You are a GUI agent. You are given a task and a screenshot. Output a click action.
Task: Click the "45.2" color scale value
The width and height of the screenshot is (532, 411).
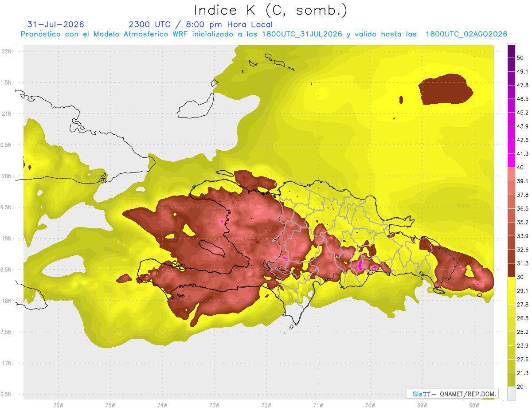523,113
